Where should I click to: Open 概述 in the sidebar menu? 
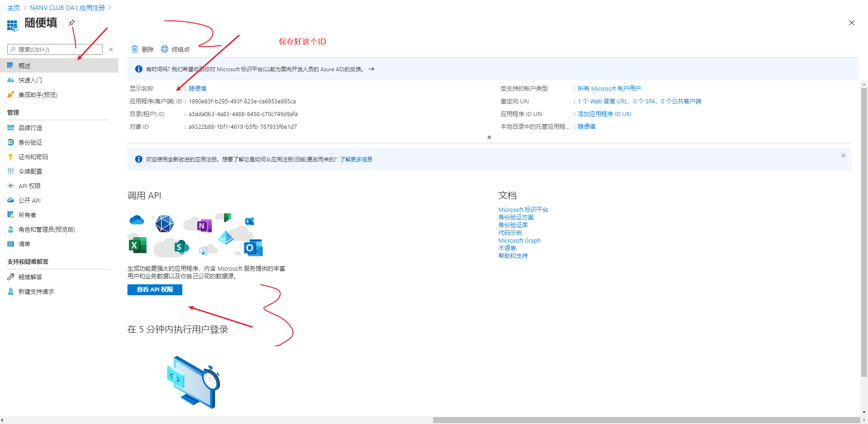tap(59, 65)
